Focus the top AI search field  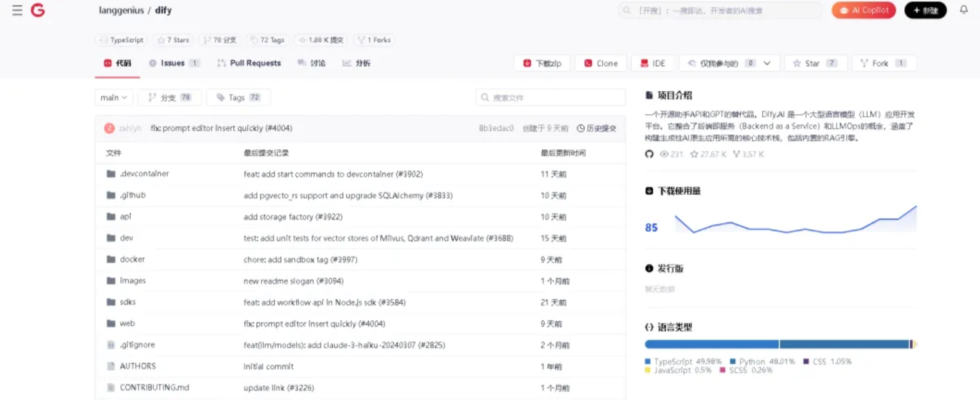pos(720,10)
